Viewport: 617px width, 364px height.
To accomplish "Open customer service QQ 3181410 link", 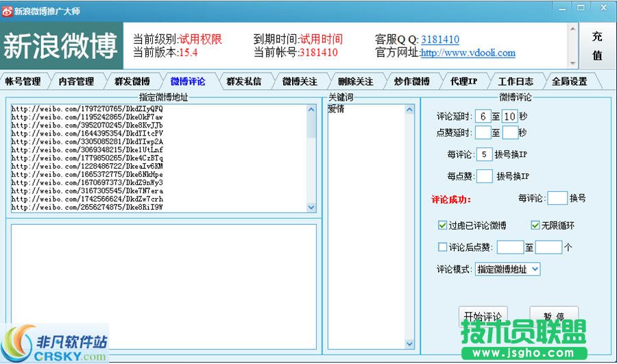I will coord(440,39).
